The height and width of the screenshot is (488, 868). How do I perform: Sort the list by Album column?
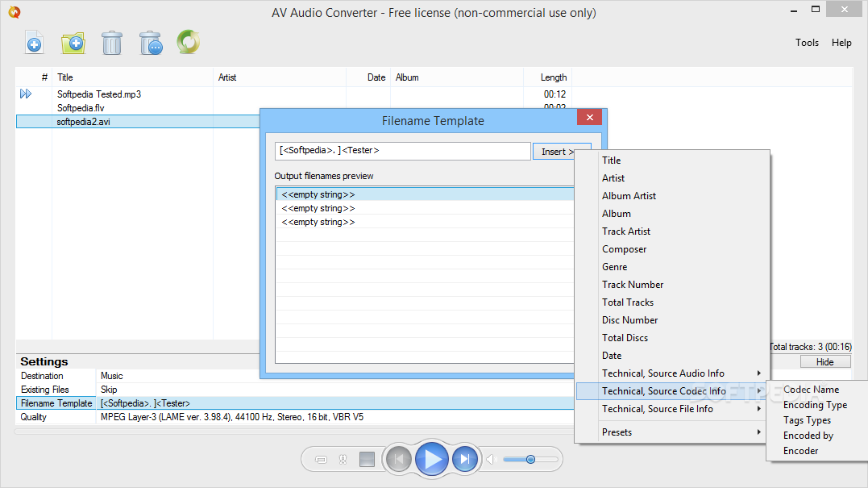click(457, 77)
